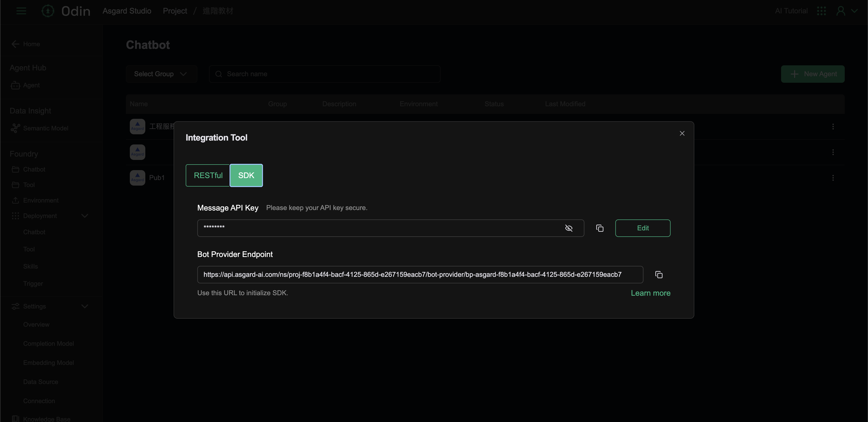868x422 pixels.
Task: Open Tool under Deployment
Action: click(29, 249)
